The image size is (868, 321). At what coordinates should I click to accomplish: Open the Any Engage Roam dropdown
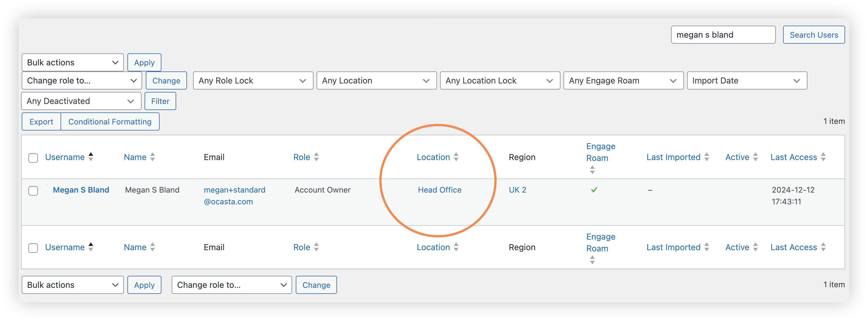(x=623, y=80)
